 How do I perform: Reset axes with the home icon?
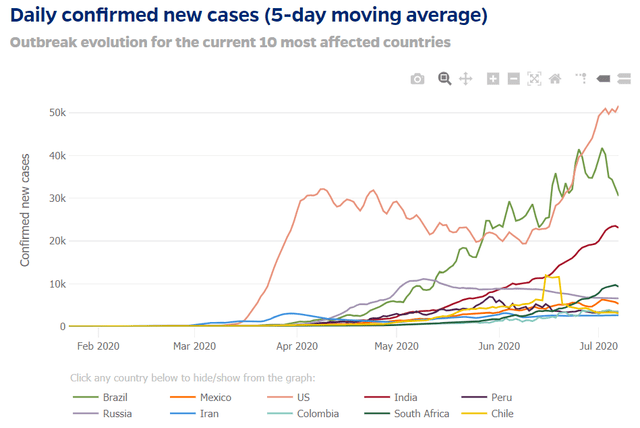pos(555,78)
